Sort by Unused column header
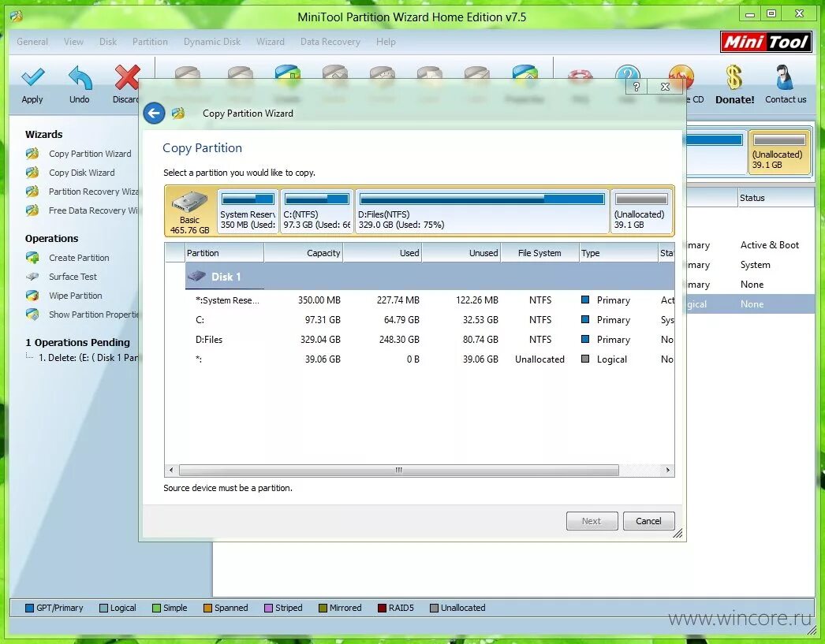825x644 pixels. tap(461, 253)
